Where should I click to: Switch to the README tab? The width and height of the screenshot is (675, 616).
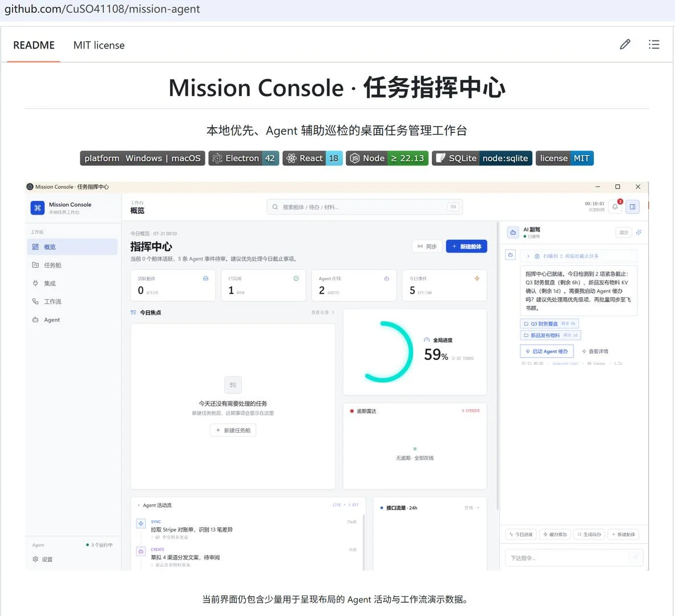click(x=34, y=45)
